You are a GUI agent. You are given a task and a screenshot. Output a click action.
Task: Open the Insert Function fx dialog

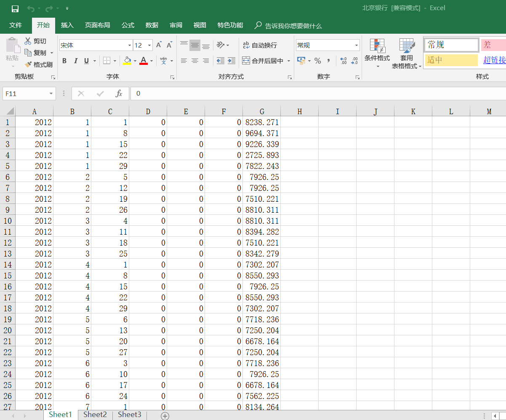pyautogui.click(x=119, y=94)
